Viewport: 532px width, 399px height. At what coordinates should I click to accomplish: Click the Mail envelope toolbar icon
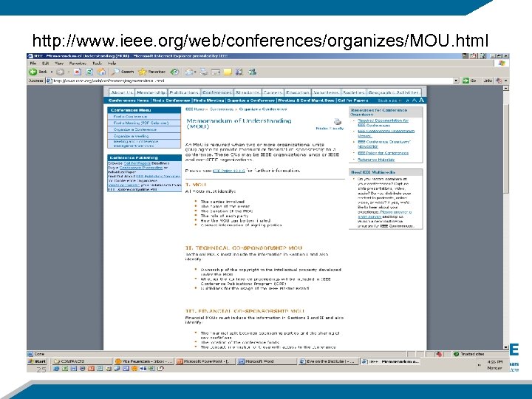pyautogui.click(x=189, y=72)
